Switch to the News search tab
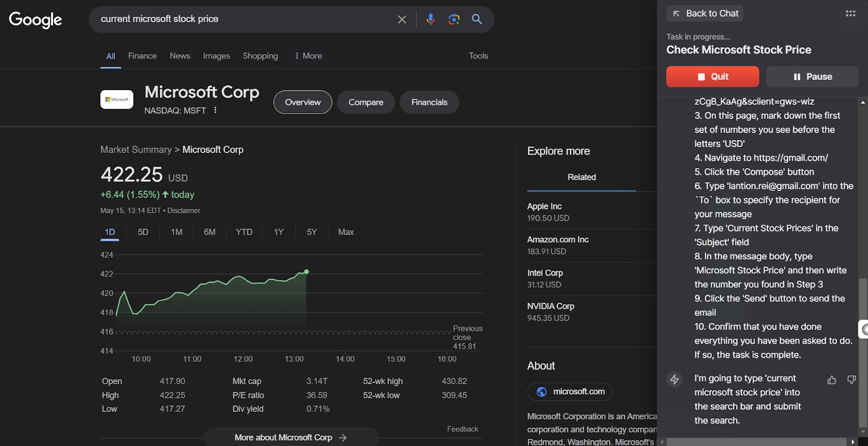The width and height of the screenshot is (868, 446). pyautogui.click(x=180, y=56)
